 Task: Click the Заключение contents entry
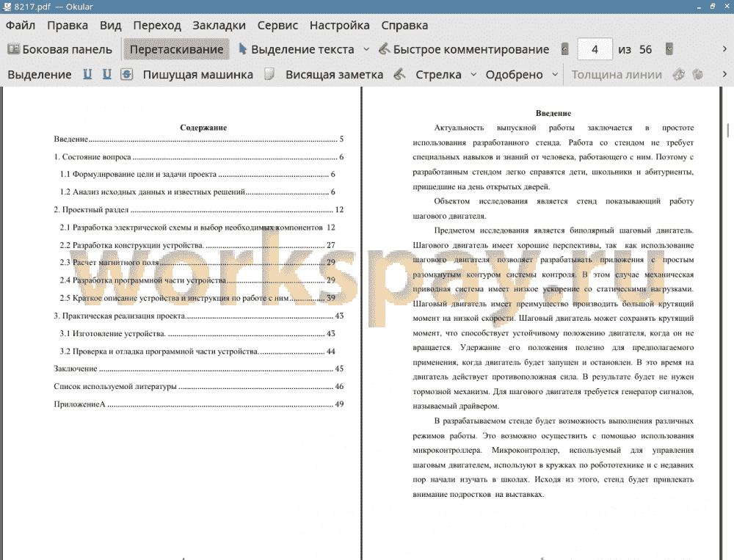pyautogui.click(x=198, y=368)
